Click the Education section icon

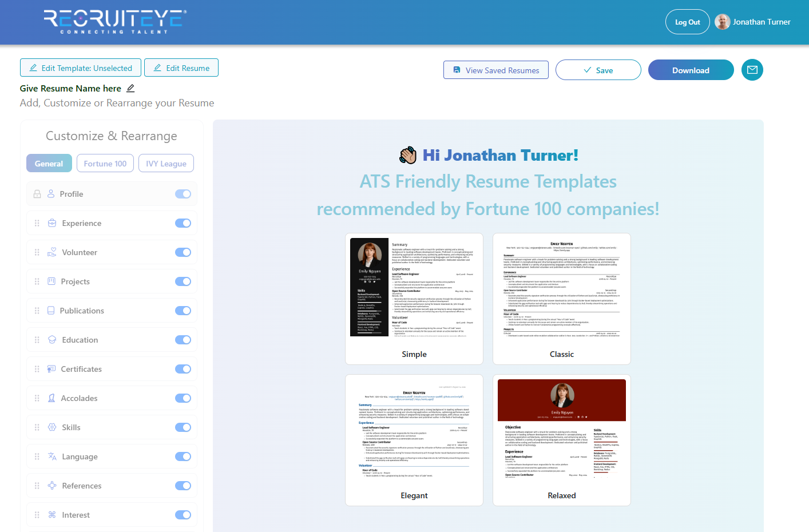click(52, 340)
